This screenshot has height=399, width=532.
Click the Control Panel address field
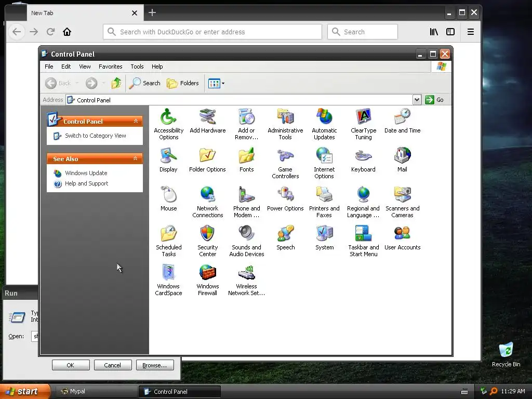pyautogui.click(x=239, y=100)
